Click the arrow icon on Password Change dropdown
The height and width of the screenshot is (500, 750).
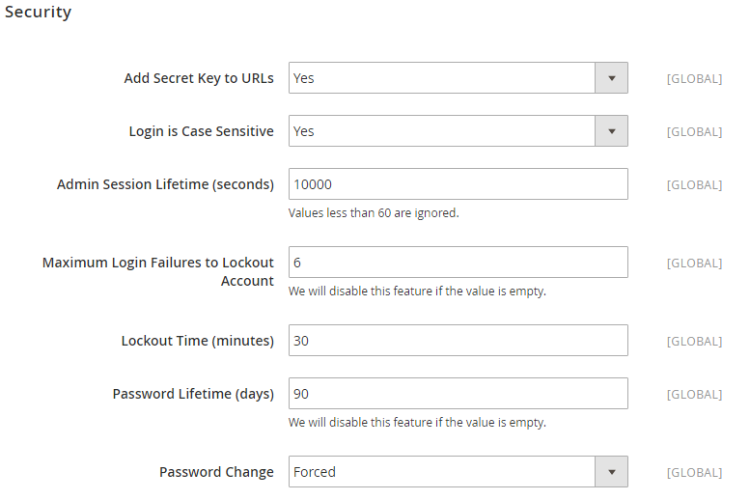pos(611,472)
